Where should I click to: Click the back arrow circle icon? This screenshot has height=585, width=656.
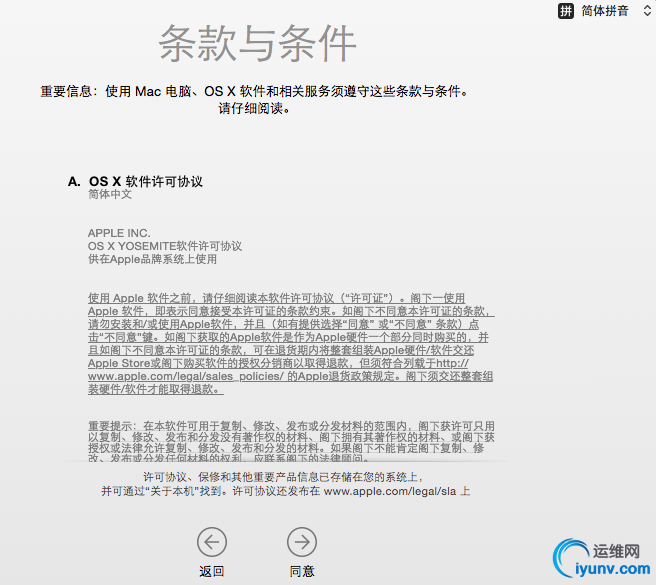click(212, 542)
